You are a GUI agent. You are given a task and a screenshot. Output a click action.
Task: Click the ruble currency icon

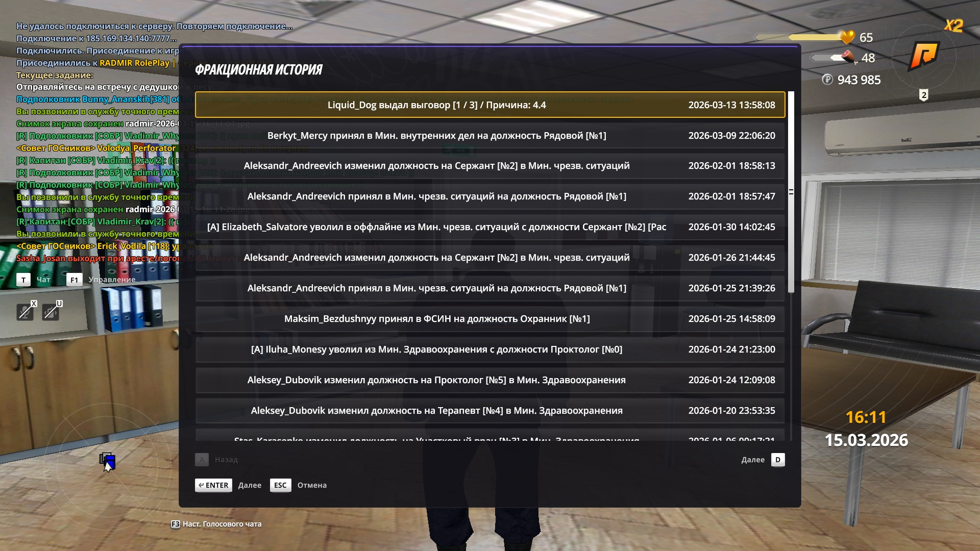click(827, 80)
